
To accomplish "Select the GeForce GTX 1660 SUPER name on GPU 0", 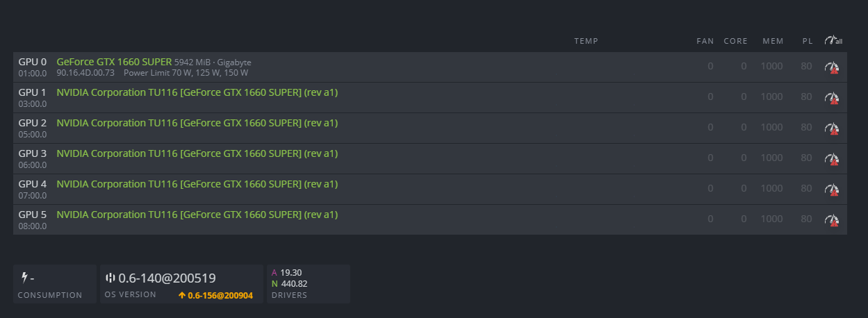I will 114,62.
